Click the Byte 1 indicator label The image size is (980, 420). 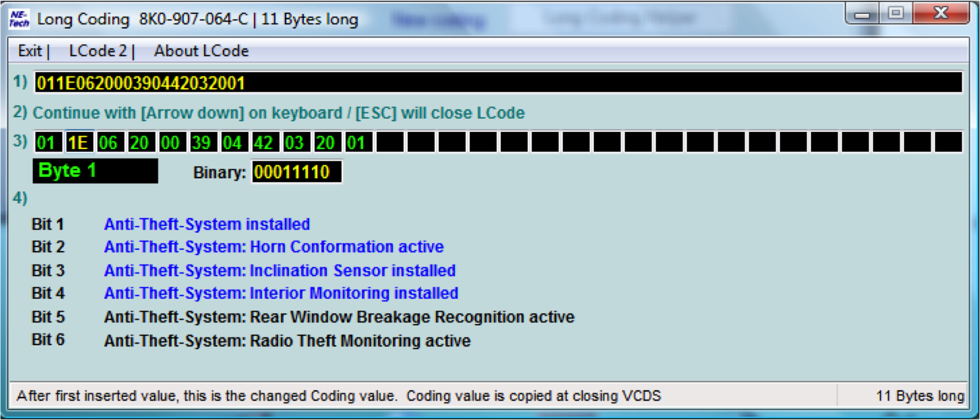click(95, 171)
